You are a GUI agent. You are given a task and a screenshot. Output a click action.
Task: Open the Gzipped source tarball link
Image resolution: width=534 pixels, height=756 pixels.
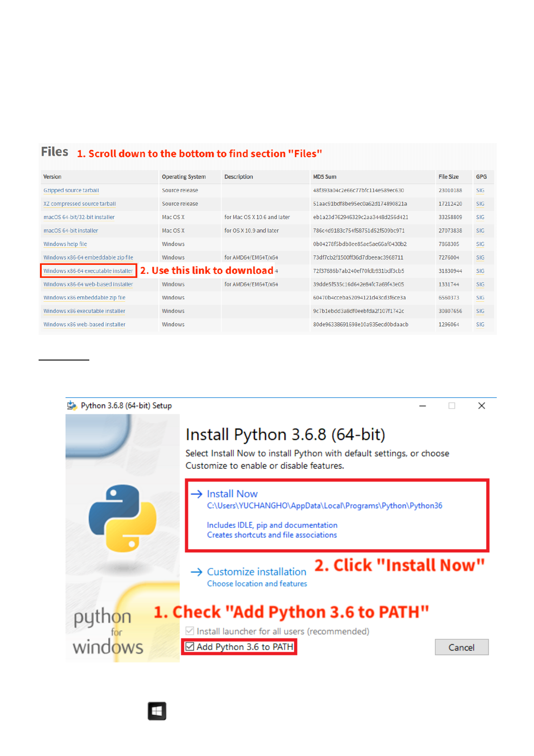[x=71, y=190]
